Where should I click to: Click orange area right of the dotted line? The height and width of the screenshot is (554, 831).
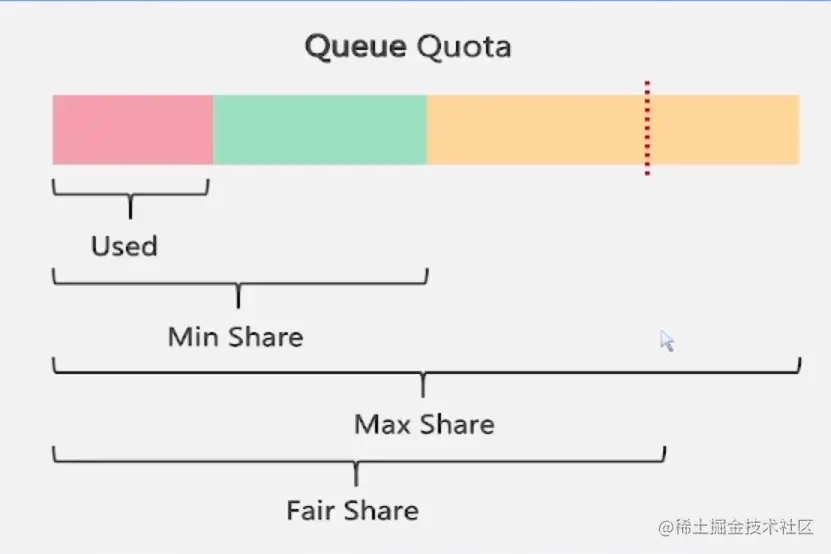(x=725, y=130)
